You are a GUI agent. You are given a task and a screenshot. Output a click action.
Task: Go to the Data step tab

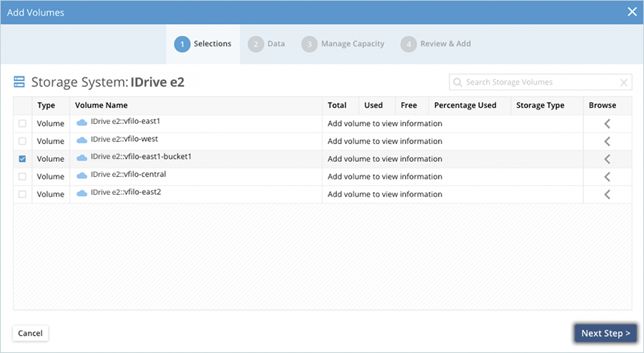coord(267,44)
